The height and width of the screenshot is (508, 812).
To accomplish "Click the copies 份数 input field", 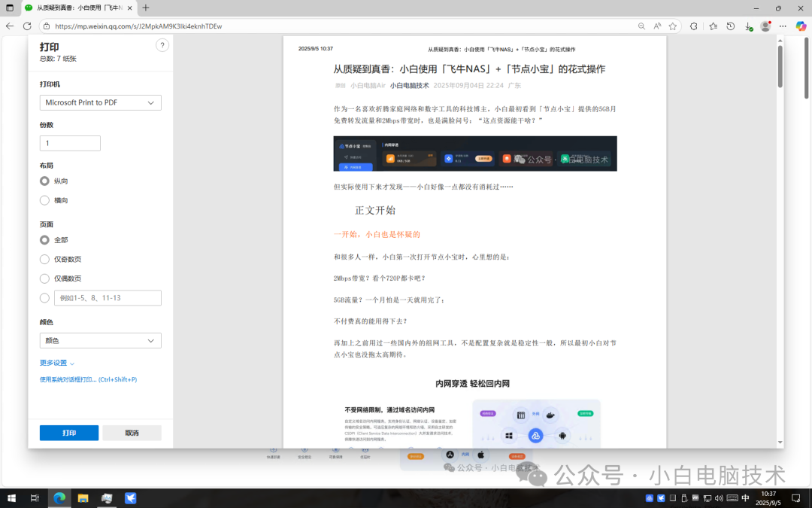I will (70, 143).
